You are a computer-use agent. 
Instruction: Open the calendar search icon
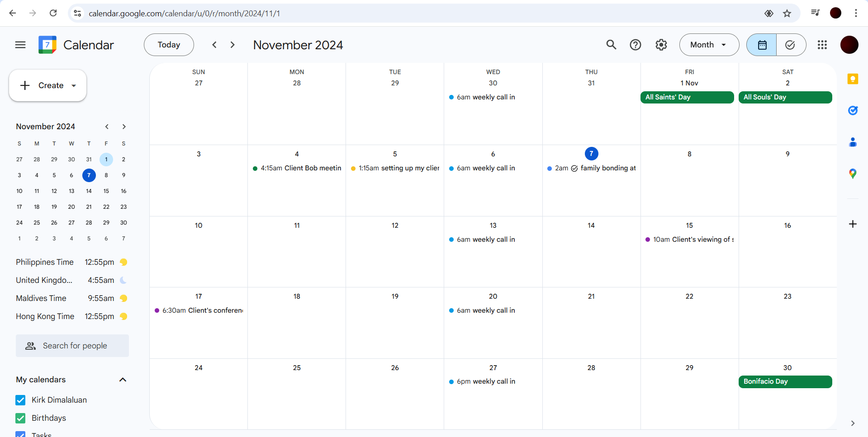pyautogui.click(x=611, y=45)
